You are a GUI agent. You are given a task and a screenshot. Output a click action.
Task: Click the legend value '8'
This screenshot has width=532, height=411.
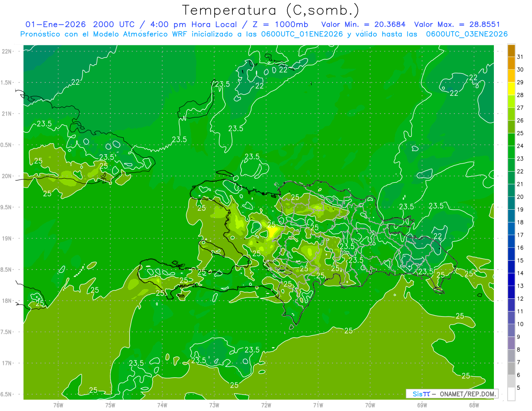[519, 350]
